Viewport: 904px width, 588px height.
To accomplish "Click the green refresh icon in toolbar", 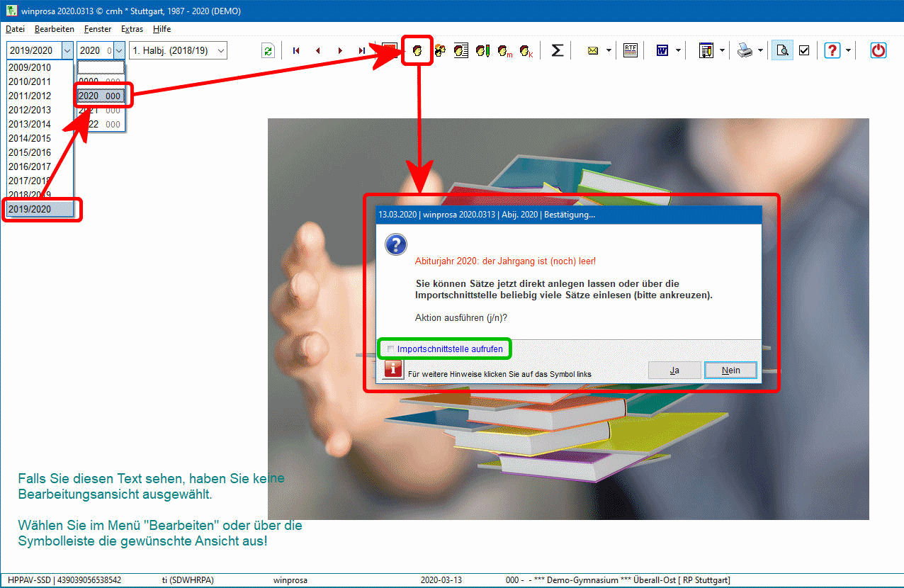I will pyautogui.click(x=268, y=51).
